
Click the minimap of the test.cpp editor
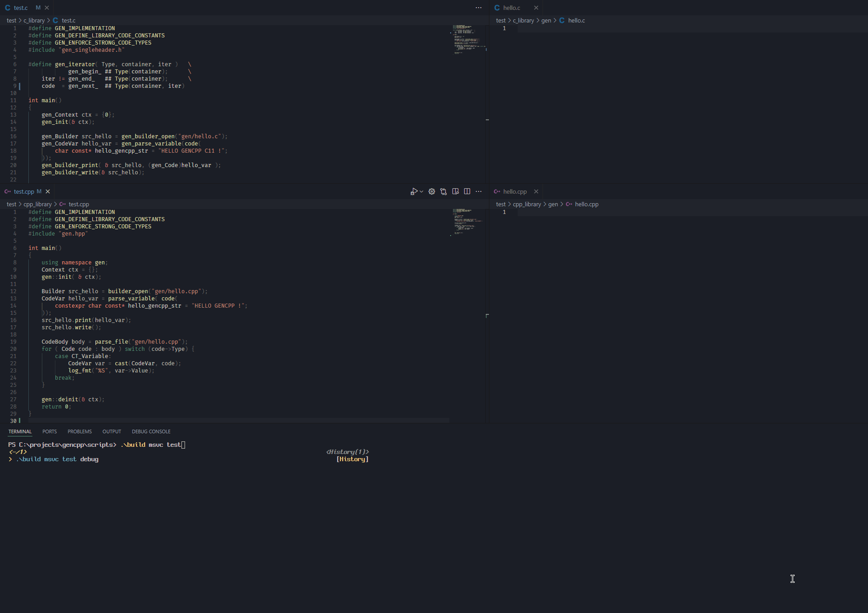467,221
